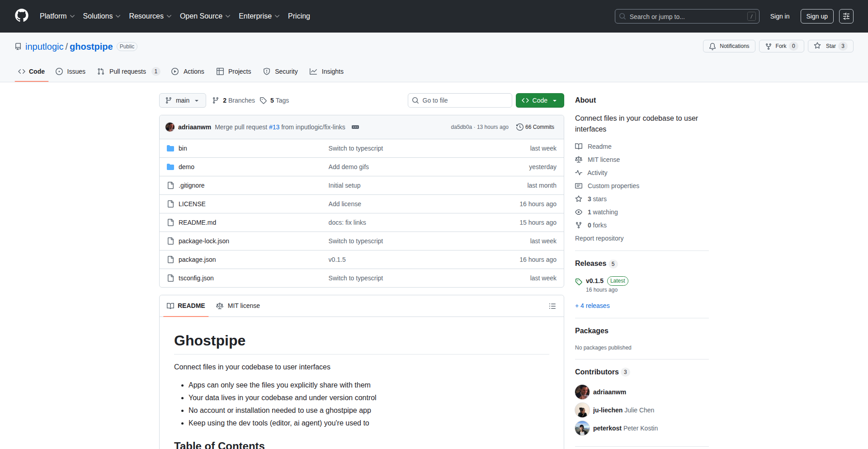
Task: Switch to the MIT license readme tab
Action: [238, 306]
